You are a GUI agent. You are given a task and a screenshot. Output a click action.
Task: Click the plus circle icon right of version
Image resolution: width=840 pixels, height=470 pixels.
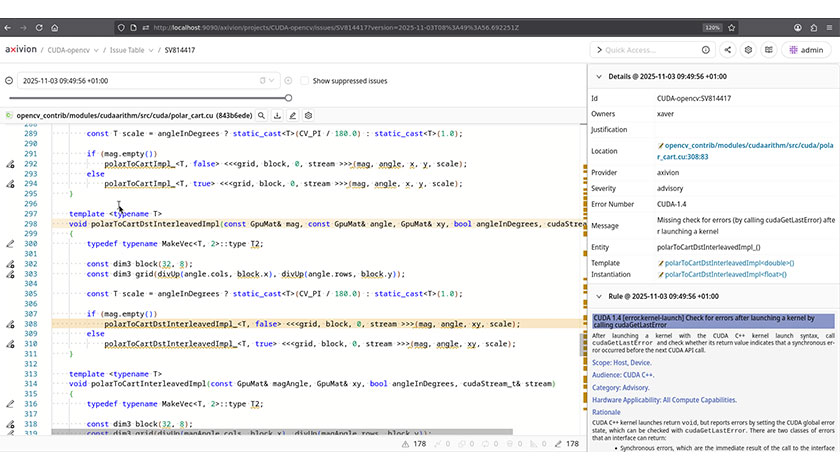click(288, 80)
